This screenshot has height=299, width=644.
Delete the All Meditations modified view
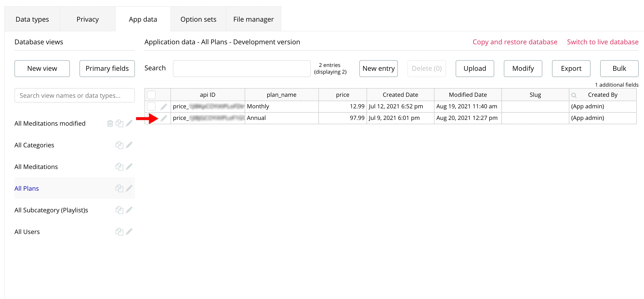(x=110, y=123)
